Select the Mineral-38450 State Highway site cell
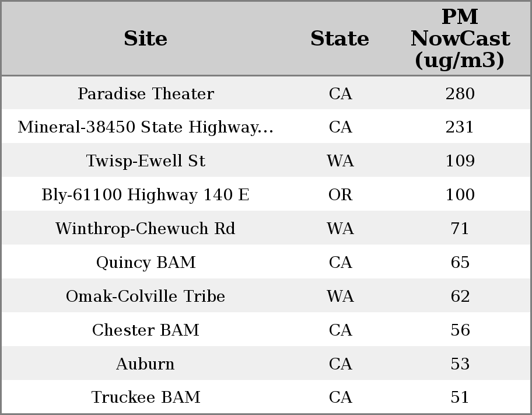The height and width of the screenshot is (415, 532). pyautogui.click(x=145, y=127)
